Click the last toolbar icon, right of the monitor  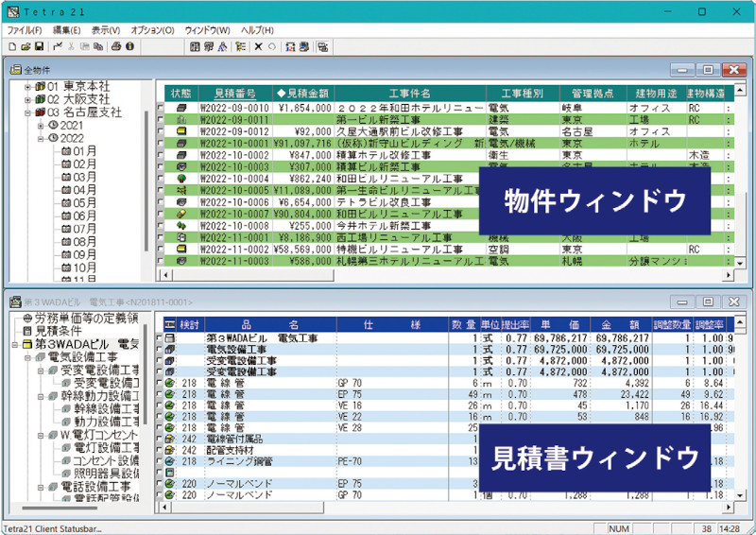pos(323,47)
